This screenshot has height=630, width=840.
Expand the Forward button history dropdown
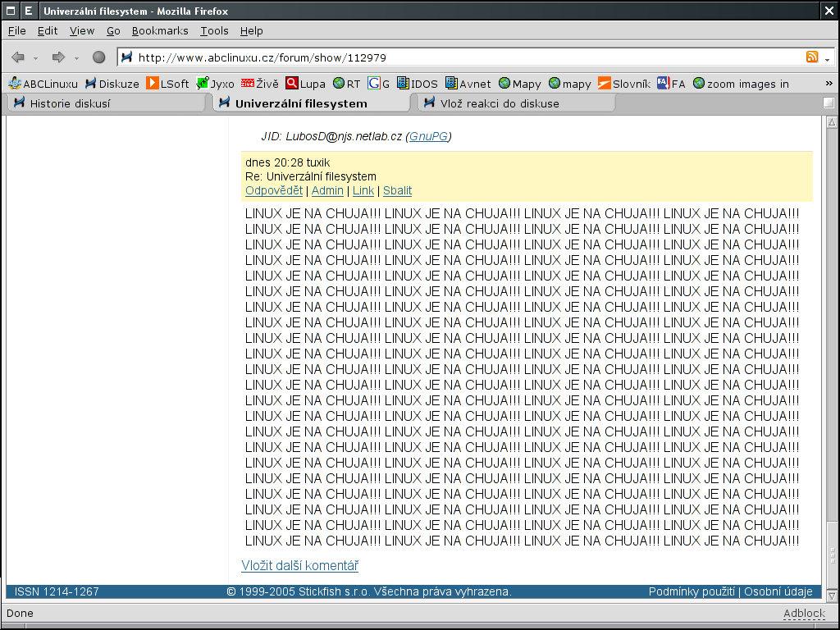76,58
